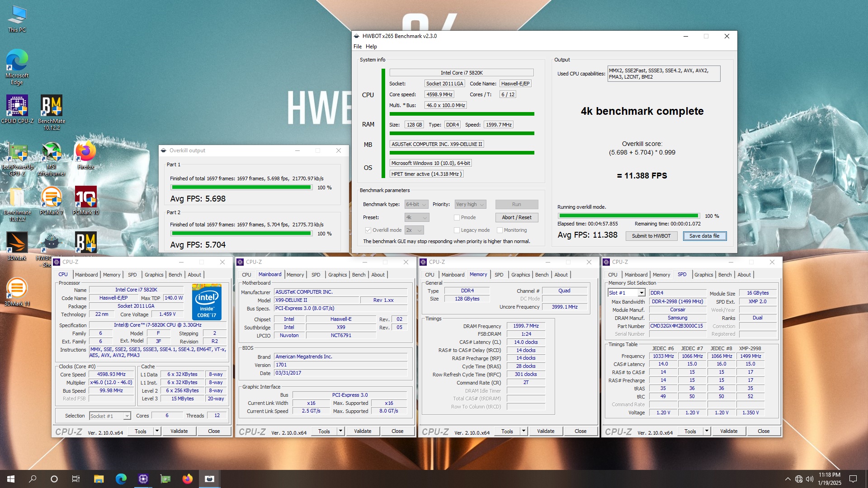
Task: Expand Tools arrow in Memory CPU-Z window
Action: click(x=524, y=431)
